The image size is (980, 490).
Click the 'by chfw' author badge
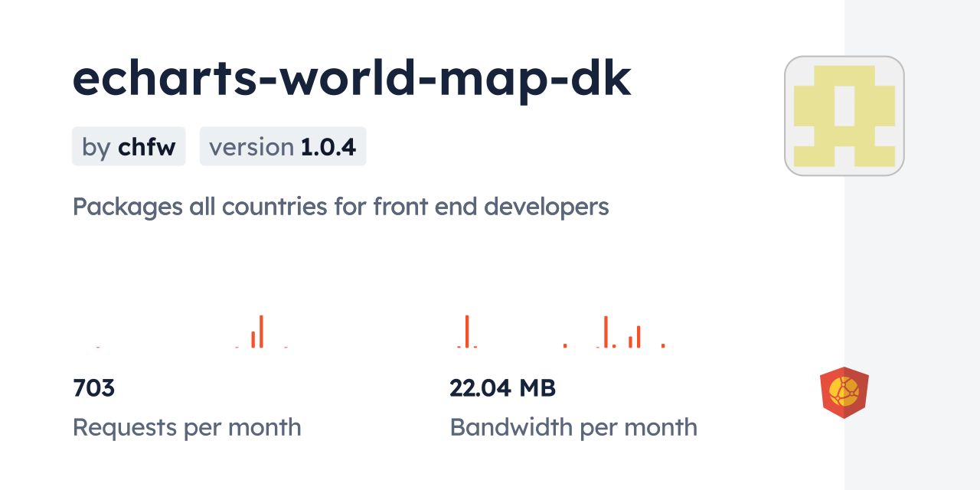coord(129,147)
